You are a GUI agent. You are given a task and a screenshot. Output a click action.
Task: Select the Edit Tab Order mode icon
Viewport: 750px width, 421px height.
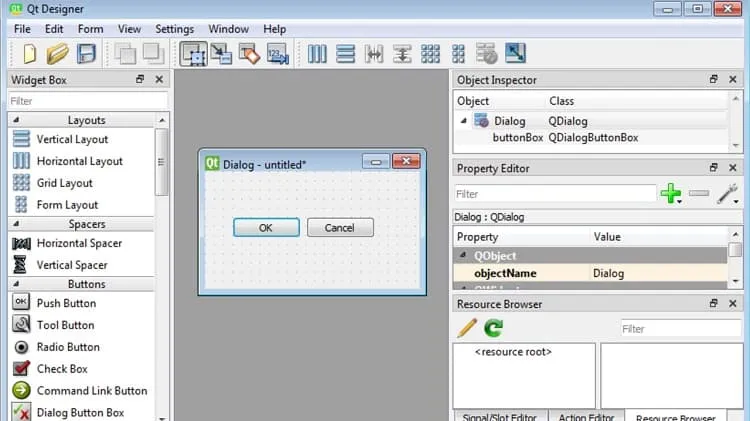point(278,54)
